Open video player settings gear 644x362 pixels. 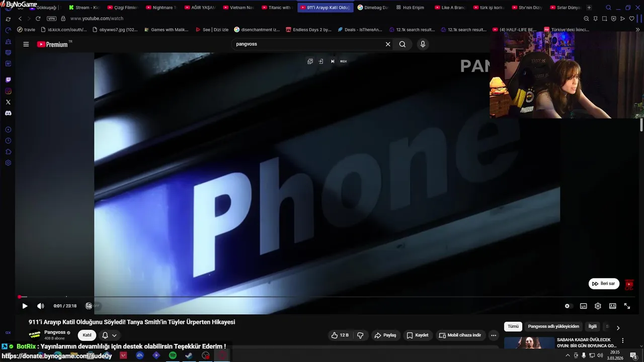(598, 306)
